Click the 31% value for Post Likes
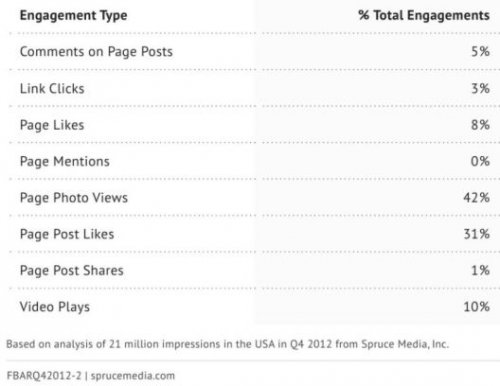 tap(477, 234)
